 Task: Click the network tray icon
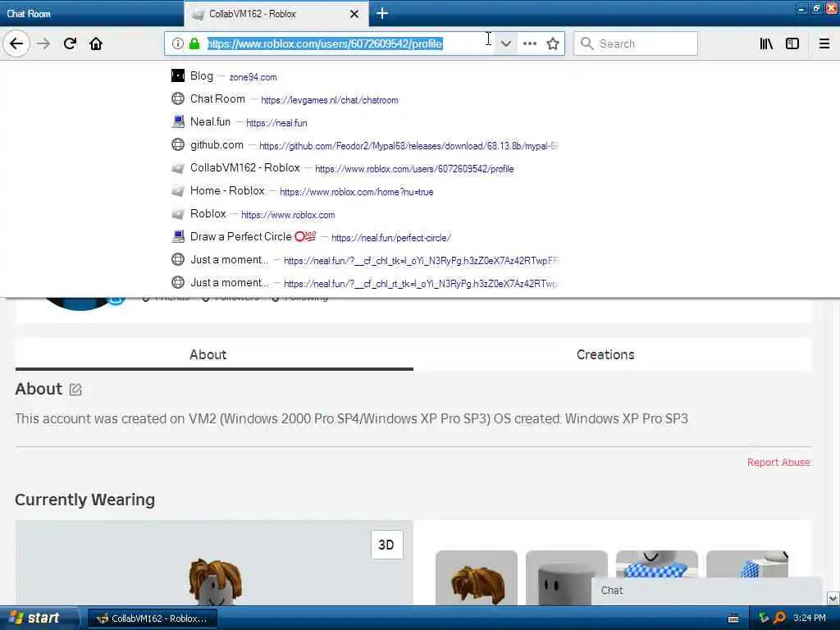[764, 618]
